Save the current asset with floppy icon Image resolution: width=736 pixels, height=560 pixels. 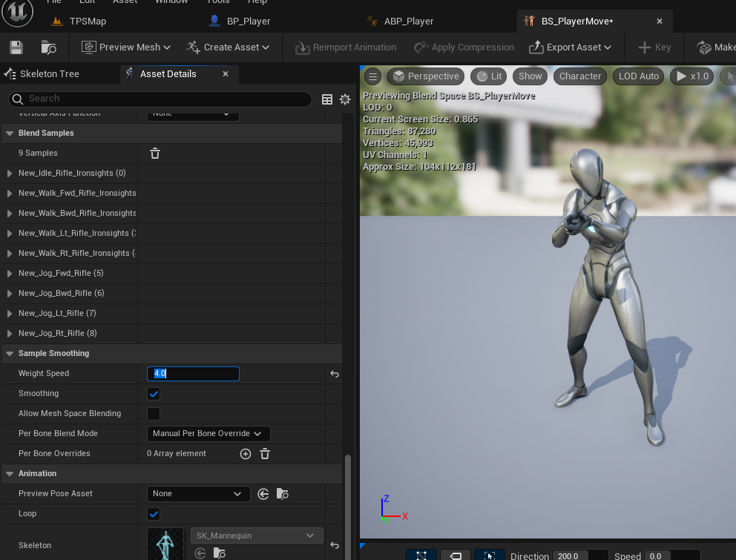pyautogui.click(x=16, y=47)
